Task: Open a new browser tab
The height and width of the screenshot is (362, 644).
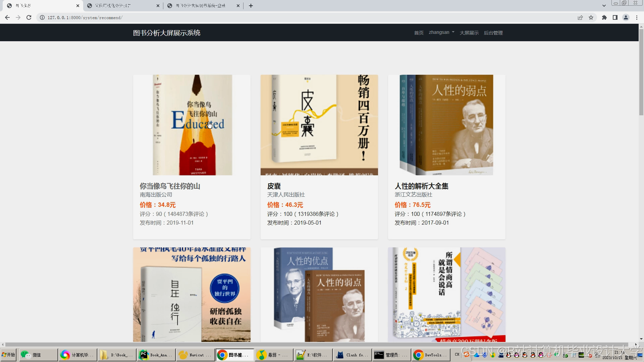Action: (x=251, y=6)
